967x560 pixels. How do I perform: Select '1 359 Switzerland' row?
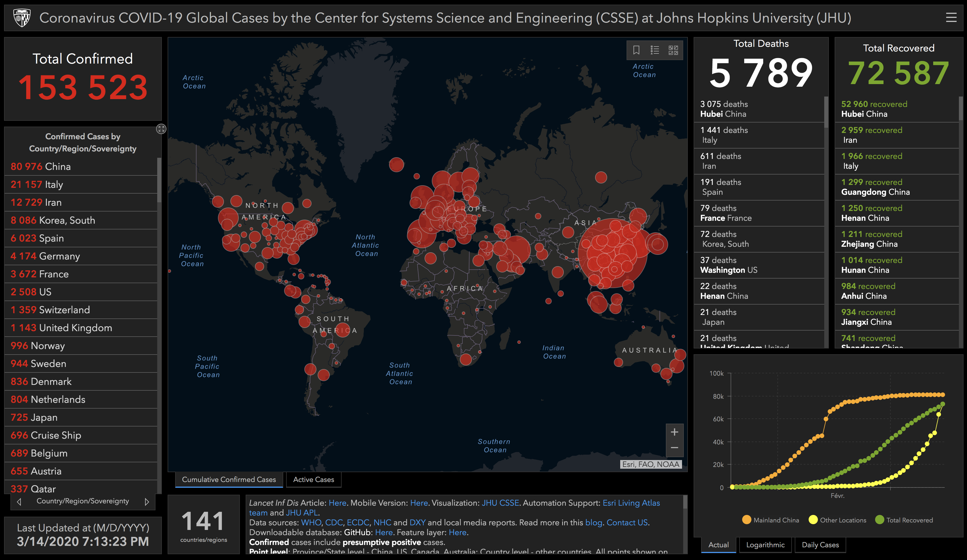point(81,310)
